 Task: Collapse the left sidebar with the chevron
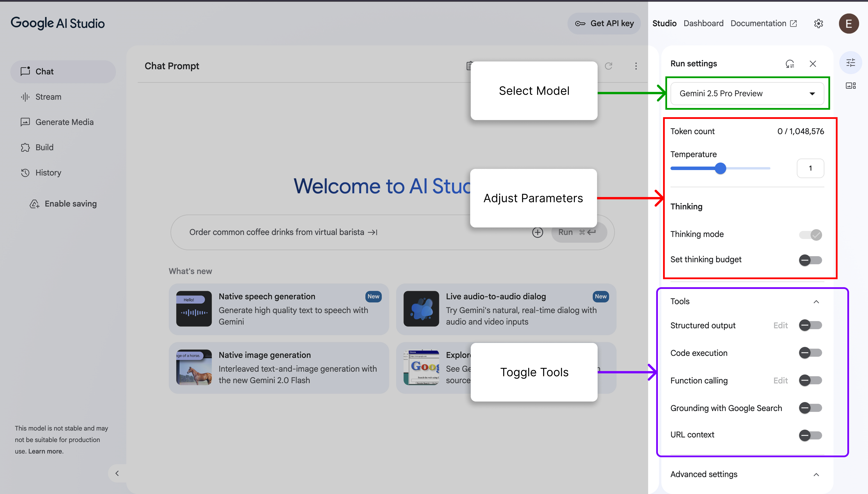coord(117,473)
